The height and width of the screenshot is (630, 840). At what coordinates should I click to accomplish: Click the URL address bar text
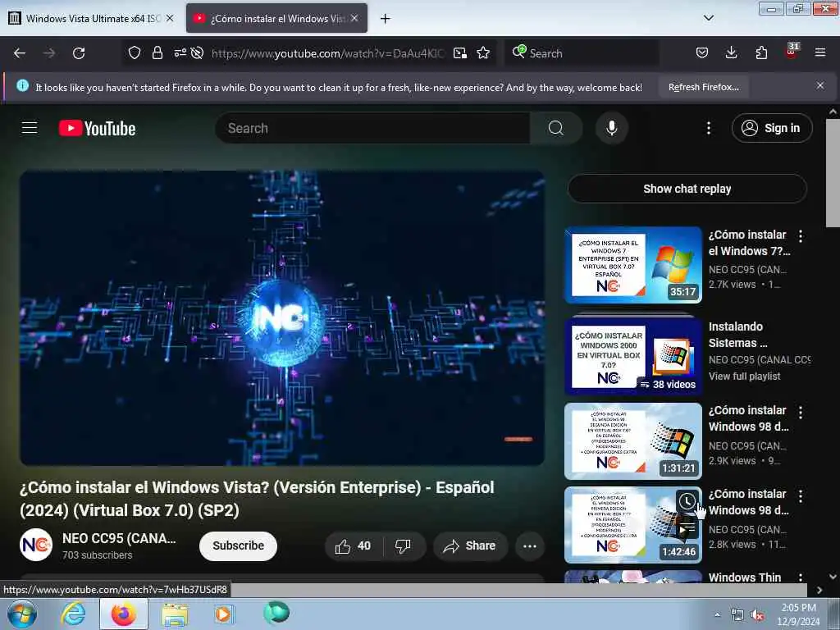coord(327,53)
